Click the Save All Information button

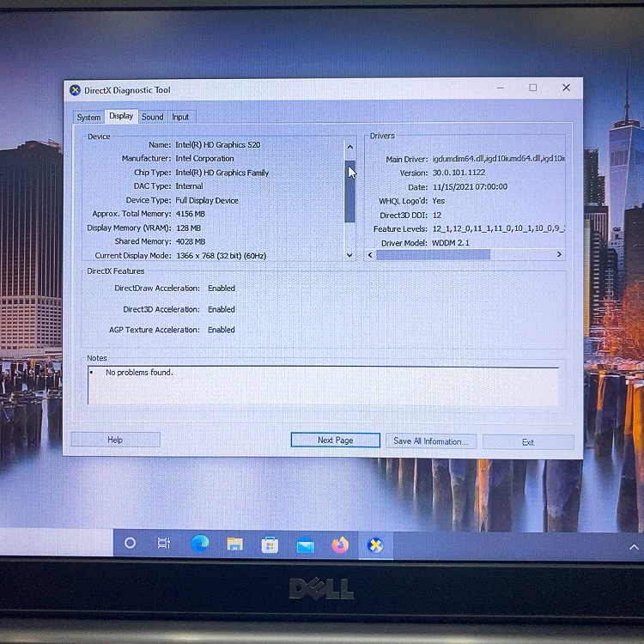tap(429, 441)
